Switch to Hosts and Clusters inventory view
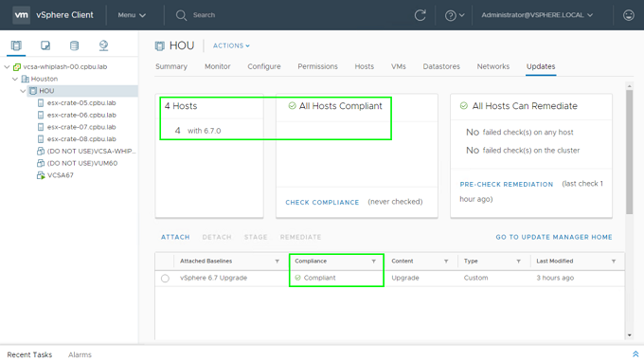This screenshot has width=644, height=362. click(16, 45)
